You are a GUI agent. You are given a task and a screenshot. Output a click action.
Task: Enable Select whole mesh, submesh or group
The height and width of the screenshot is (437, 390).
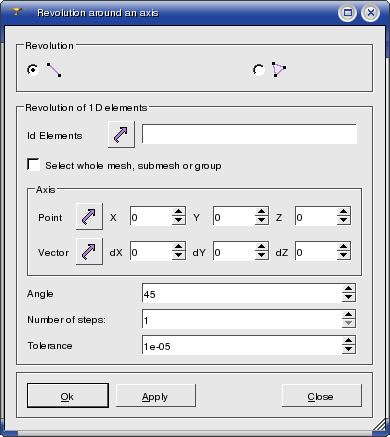point(33,165)
